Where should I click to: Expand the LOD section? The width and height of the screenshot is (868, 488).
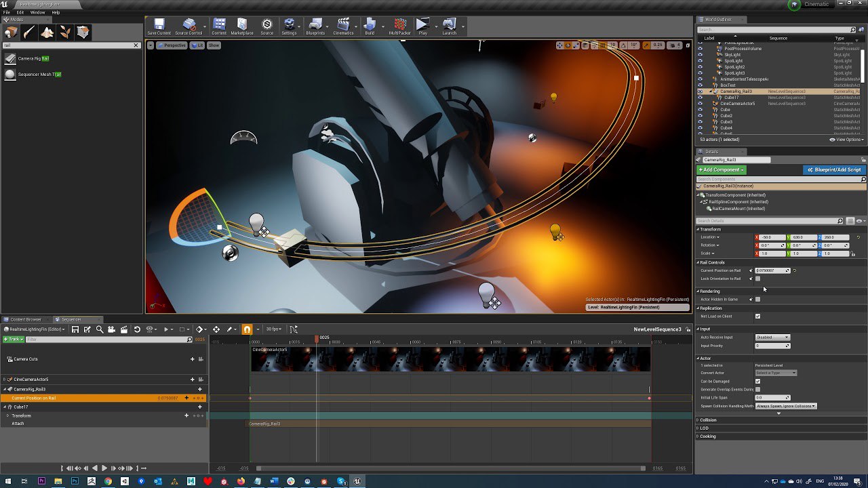(x=704, y=428)
